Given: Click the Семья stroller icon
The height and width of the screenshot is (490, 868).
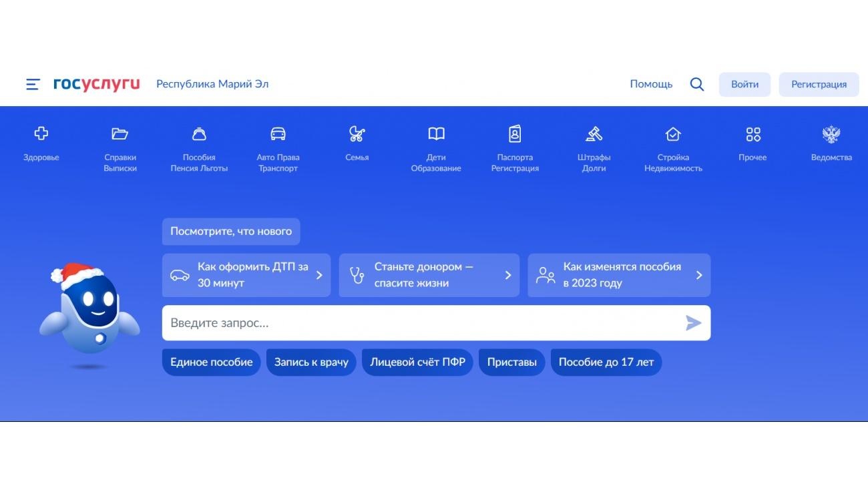Looking at the screenshot, I should coord(357,134).
